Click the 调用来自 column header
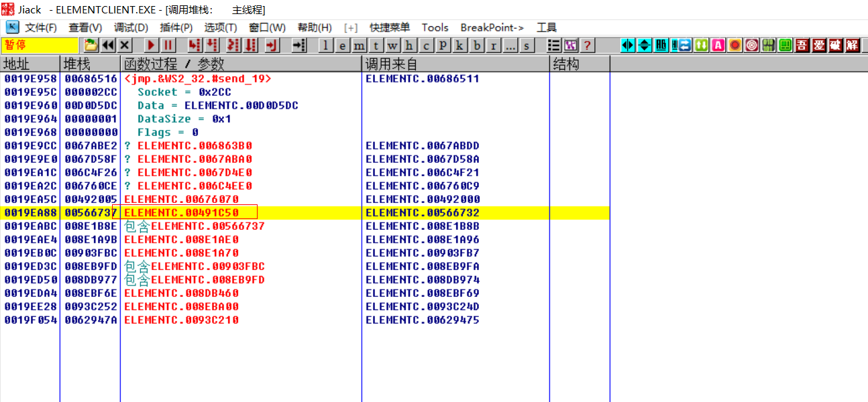The image size is (868, 402). (455, 64)
